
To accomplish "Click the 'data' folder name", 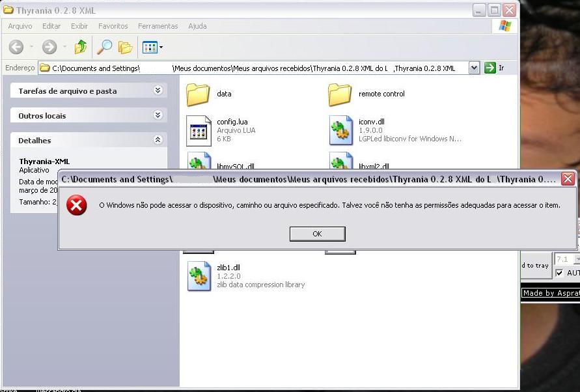I will [x=224, y=94].
